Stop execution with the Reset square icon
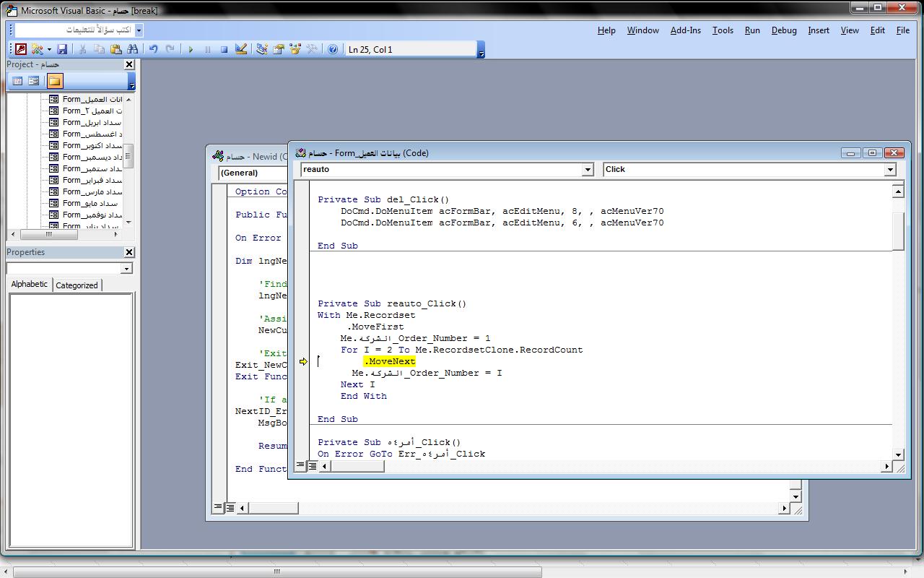This screenshot has height=578, width=924. pyautogui.click(x=224, y=49)
